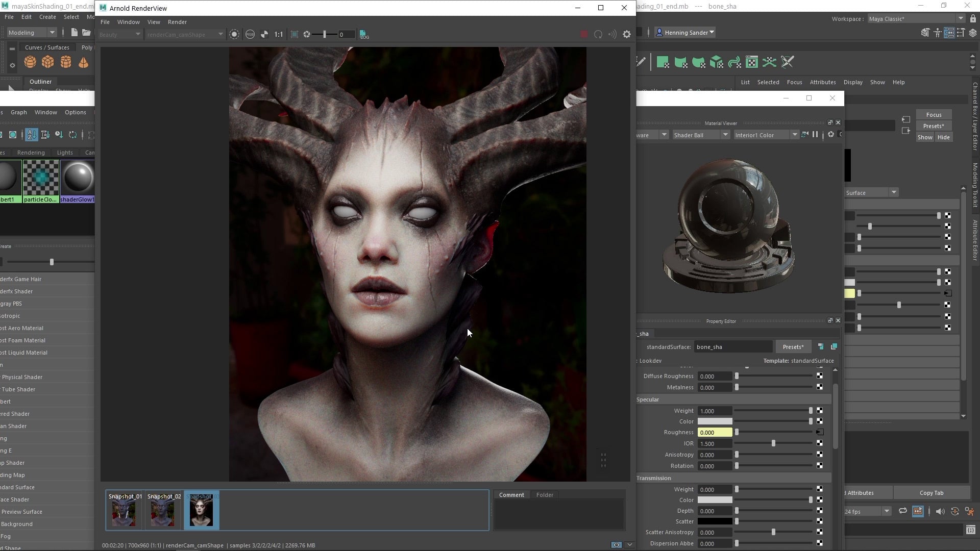
Task: Open the Attributes menu in Attribute Editor
Action: (823, 82)
